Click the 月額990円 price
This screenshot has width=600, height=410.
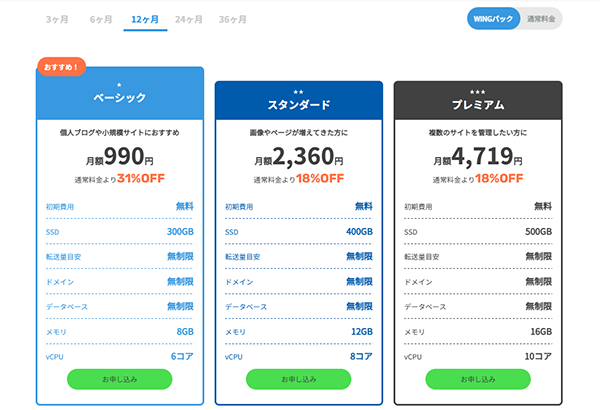(x=120, y=157)
